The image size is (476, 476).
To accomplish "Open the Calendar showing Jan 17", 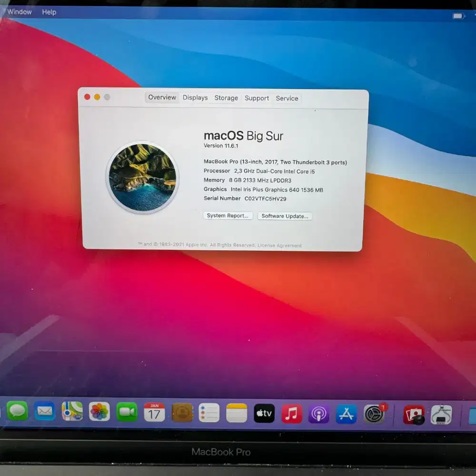I will click(154, 412).
